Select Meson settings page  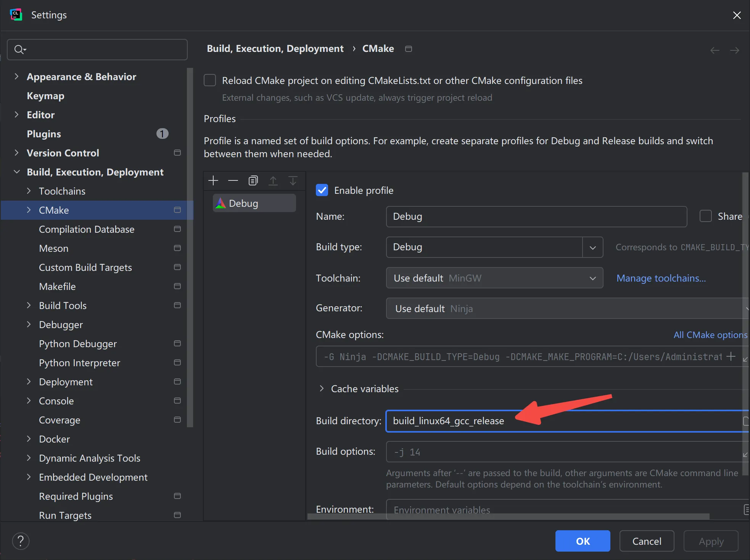tap(54, 248)
